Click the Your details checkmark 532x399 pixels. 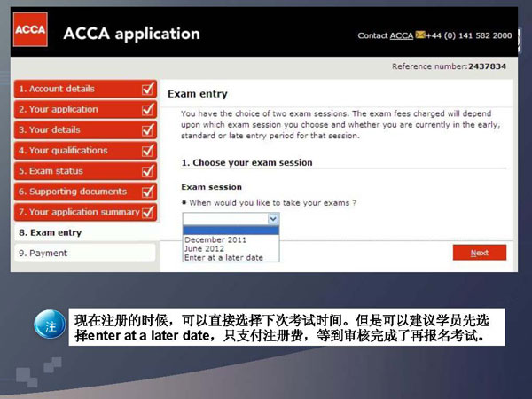pos(148,129)
